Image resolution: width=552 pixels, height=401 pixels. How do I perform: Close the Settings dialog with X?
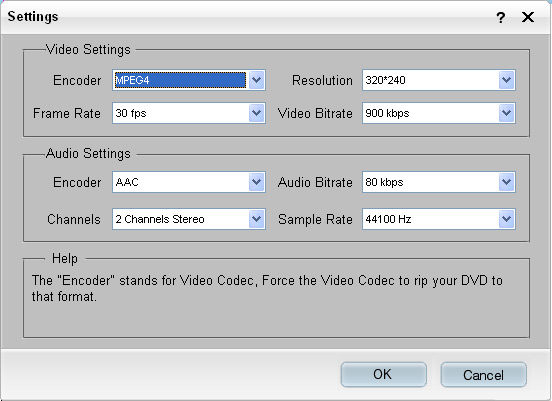[x=528, y=17]
